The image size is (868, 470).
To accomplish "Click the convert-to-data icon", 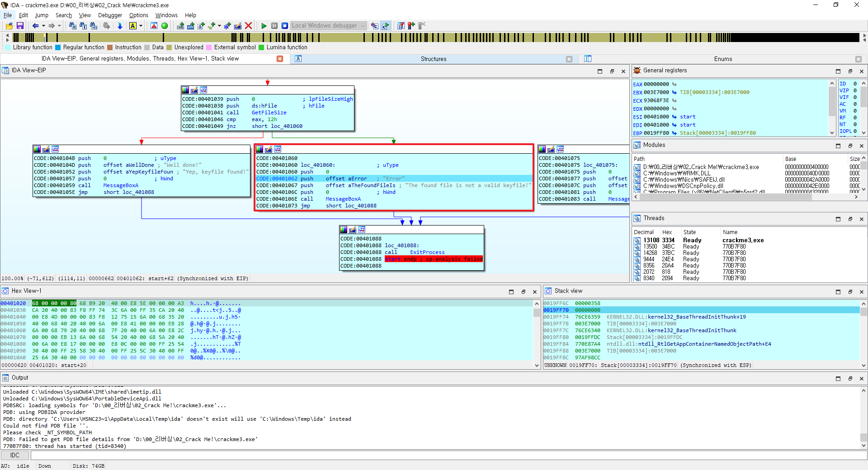I will click(191, 26).
